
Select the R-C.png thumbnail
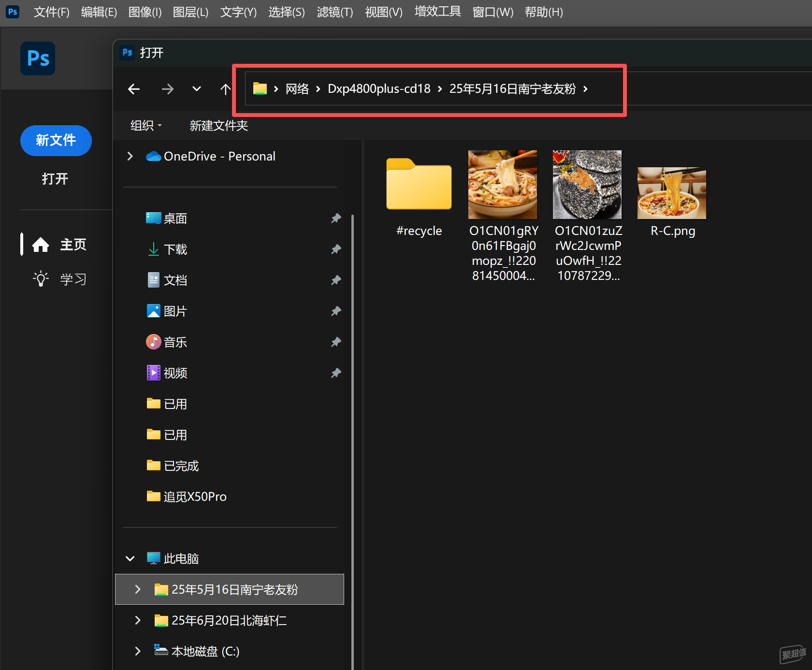coord(672,193)
